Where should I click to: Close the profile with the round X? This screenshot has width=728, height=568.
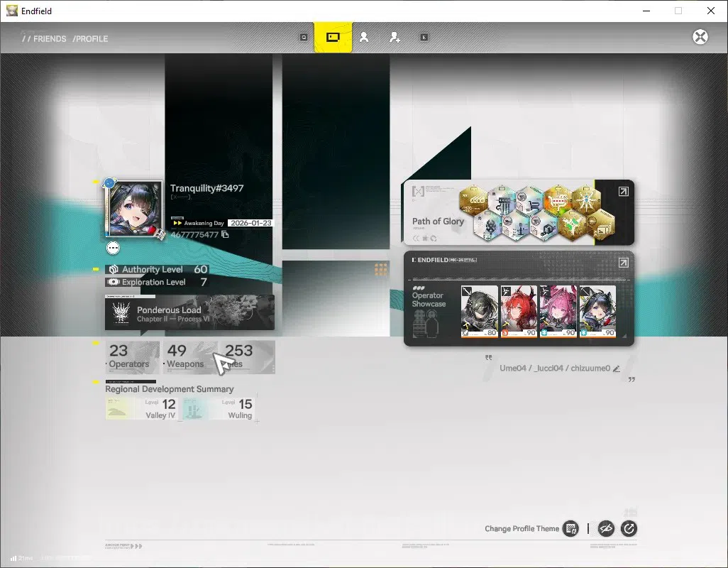click(x=700, y=37)
